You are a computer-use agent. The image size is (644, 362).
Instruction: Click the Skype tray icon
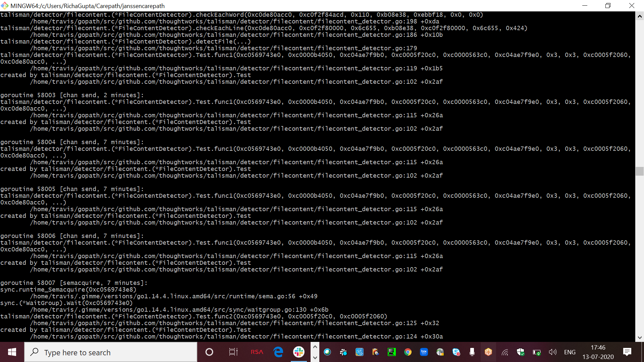[456, 352]
